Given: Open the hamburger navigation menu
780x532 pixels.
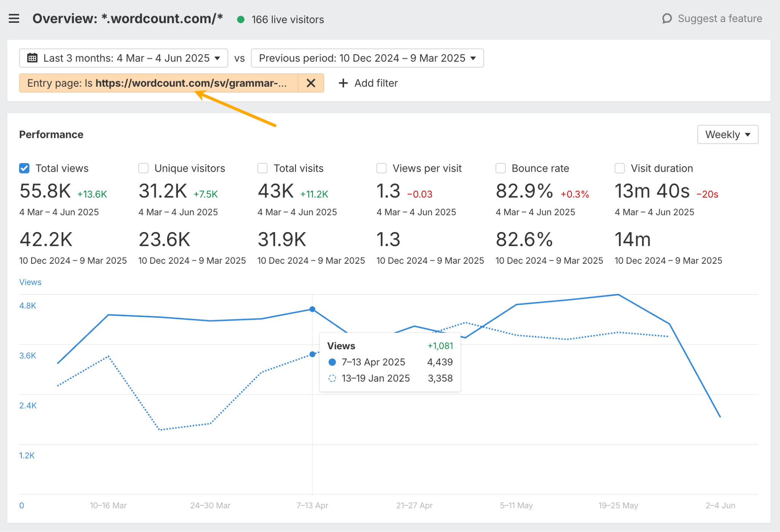Looking at the screenshot, I should tap(14, 18).
